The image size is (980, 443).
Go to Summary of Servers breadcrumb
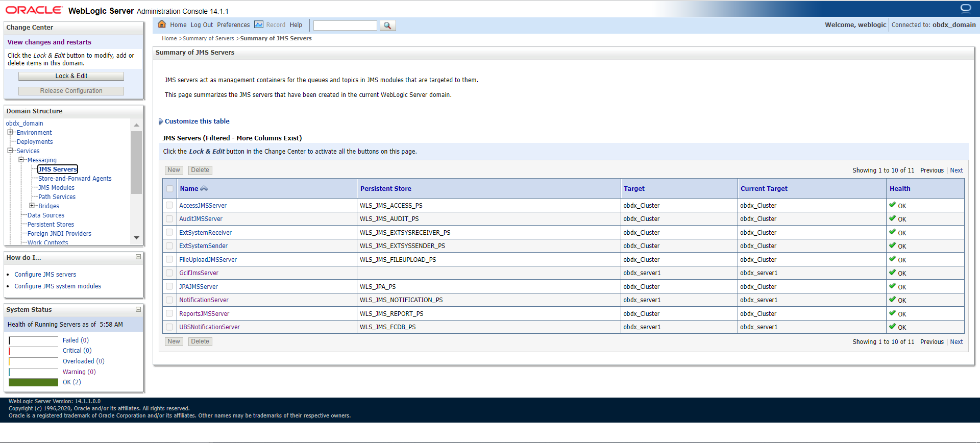[x=208, y=38]
